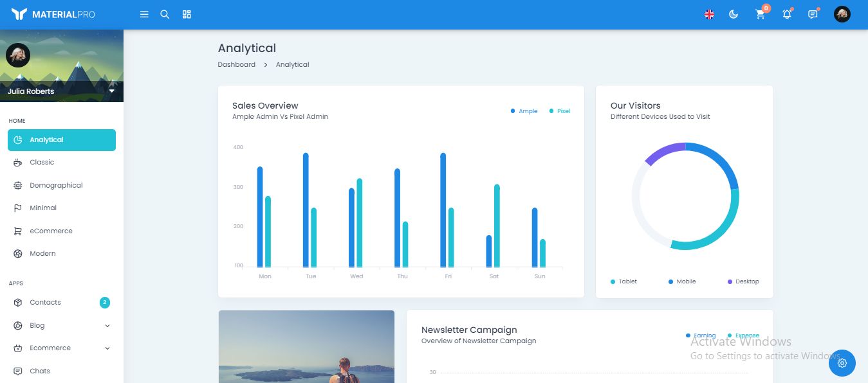Screen dimensions: 868x383
Task: Open the shopping cart icon
Action: click(x=761, y=14)
